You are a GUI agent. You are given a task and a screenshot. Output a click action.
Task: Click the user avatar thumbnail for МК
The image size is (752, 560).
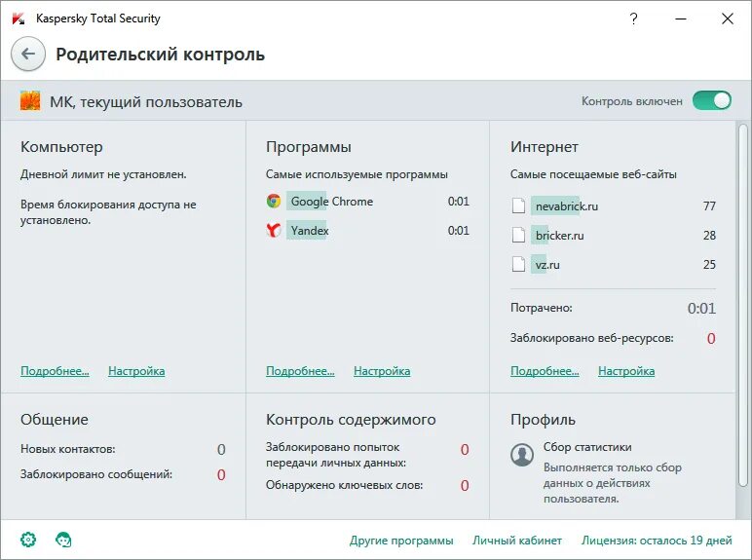(30, 101)
